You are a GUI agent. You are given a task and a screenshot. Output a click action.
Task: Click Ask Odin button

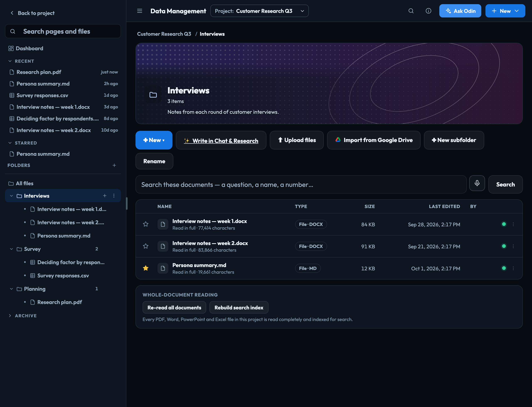tap(460, 11)
